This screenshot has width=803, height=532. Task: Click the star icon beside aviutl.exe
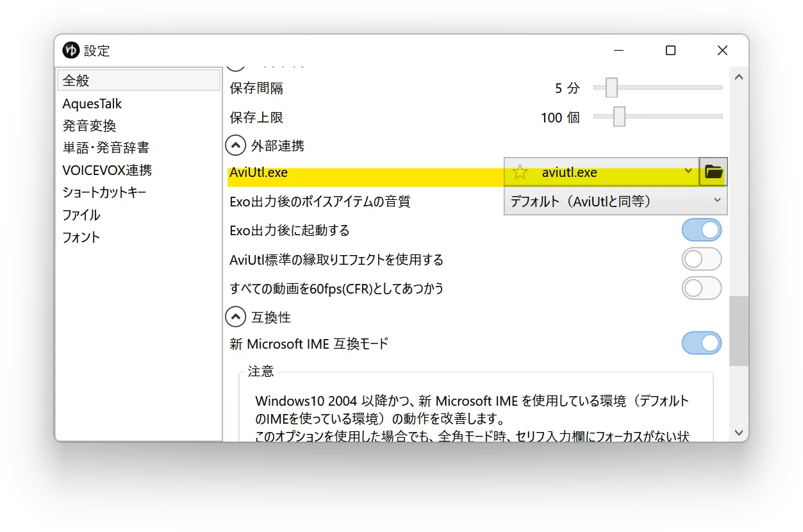click(520, 172)
